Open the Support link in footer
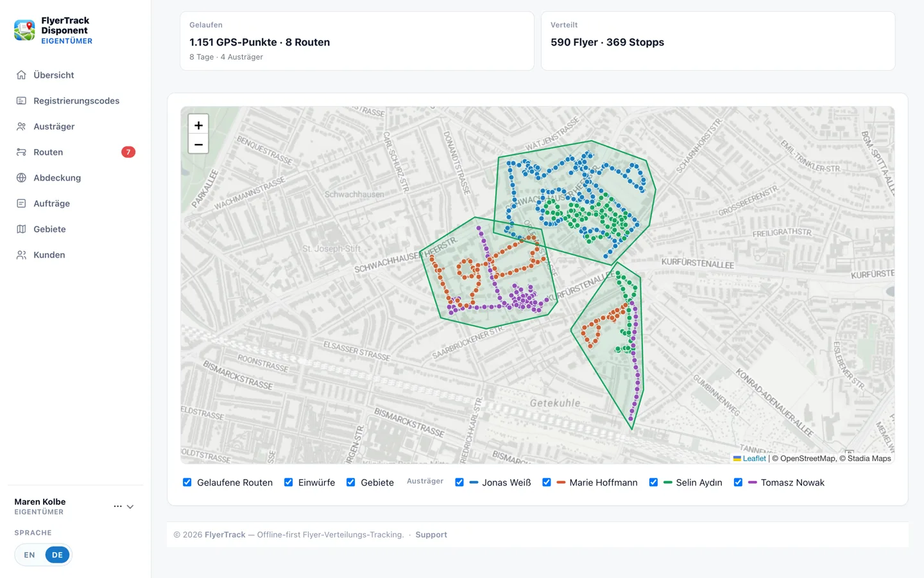The image size is (924, 578). (x=431, y=534)
